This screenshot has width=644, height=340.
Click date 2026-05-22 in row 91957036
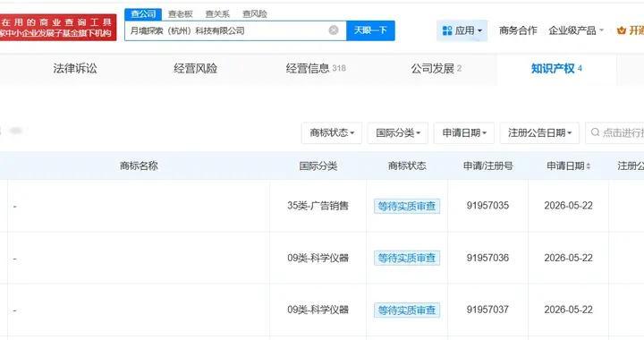coord(569,258)
